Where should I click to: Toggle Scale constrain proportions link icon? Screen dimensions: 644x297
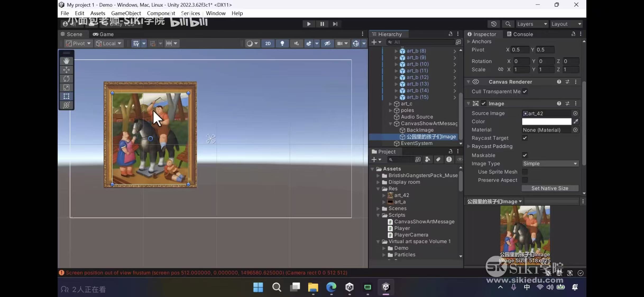[500, 69]
